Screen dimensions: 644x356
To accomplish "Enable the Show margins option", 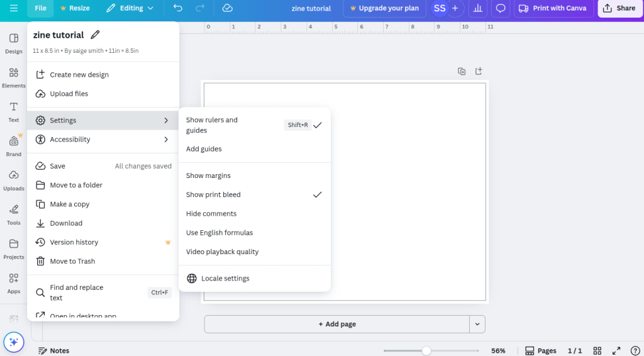I will pyautogui.click(x=209, y=176).
